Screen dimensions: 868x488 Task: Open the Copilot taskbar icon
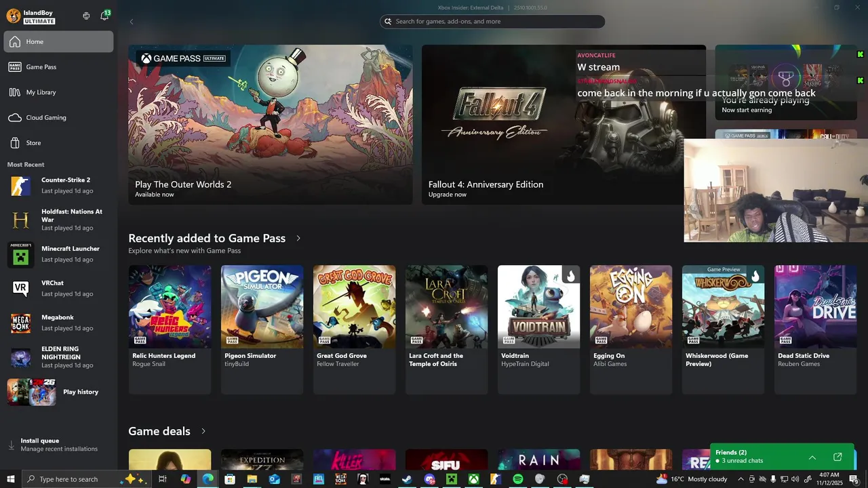pos(186,479)
